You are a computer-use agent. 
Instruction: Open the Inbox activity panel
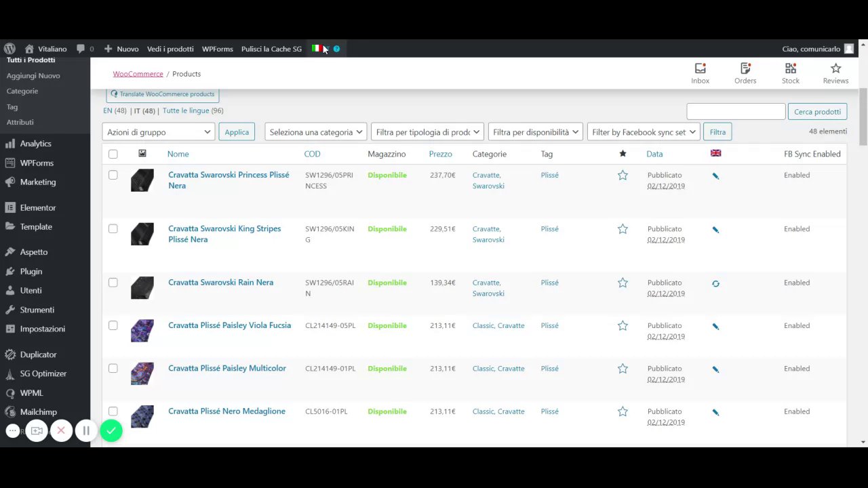[x=700, y=73]
